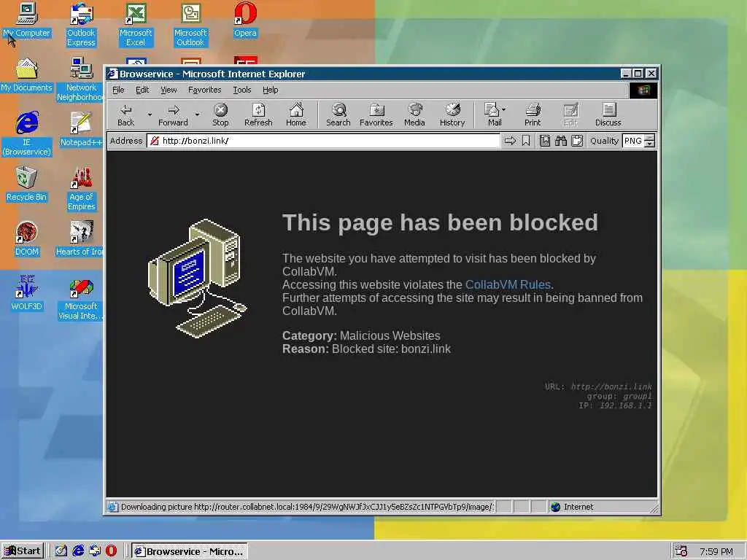Open the Help menu

[x=270, y=90]
